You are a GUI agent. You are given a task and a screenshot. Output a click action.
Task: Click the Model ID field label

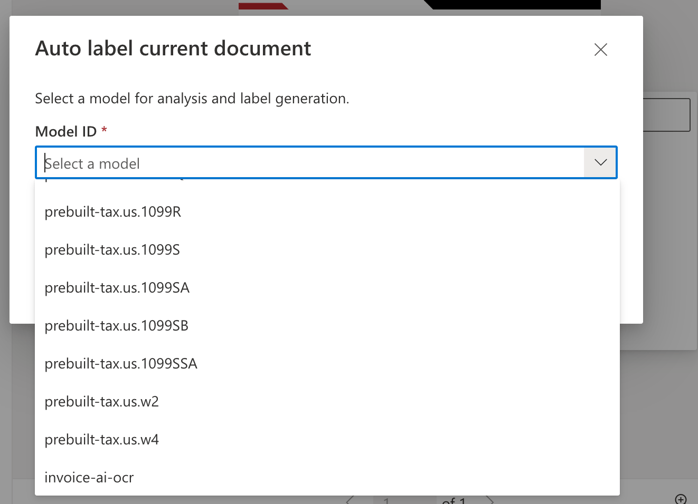pos(65,132)
